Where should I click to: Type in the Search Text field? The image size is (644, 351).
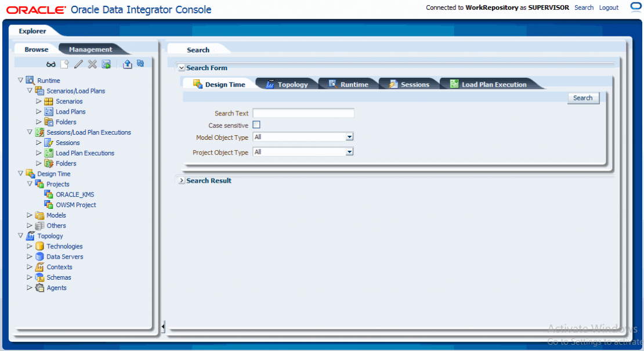click(x=303, y=113)
